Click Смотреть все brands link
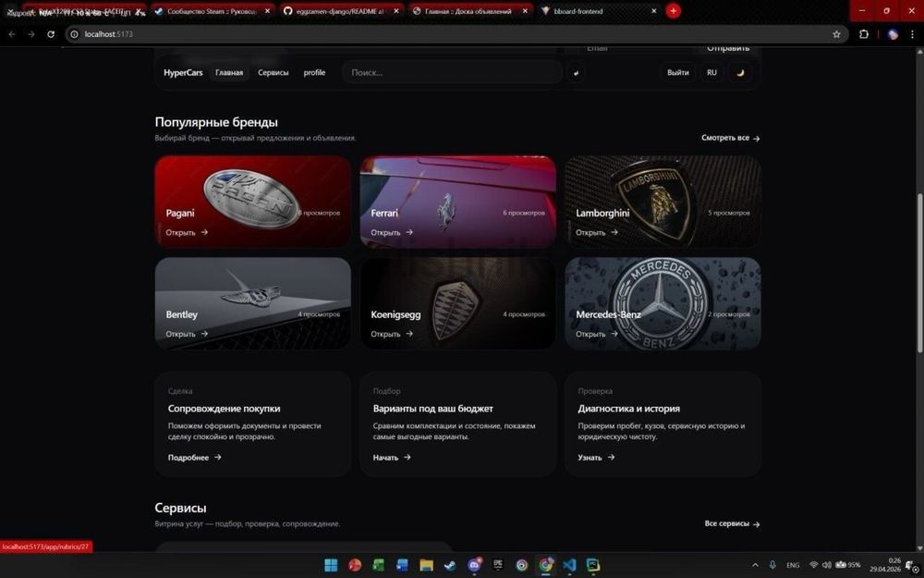This screenshot has width=924, height=578. (730, 138)
